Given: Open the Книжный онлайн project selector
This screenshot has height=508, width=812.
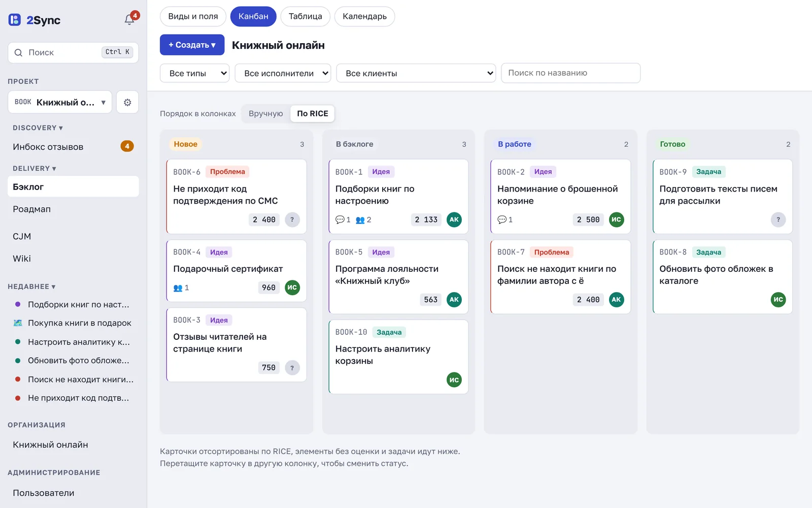Looking at the screenshot, I should pos(60,102).
